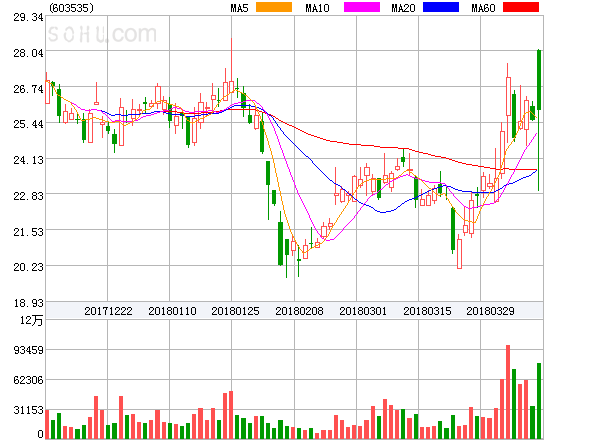Select the MA10 legend label
This screenshot has width=600, height=440.
317,8
